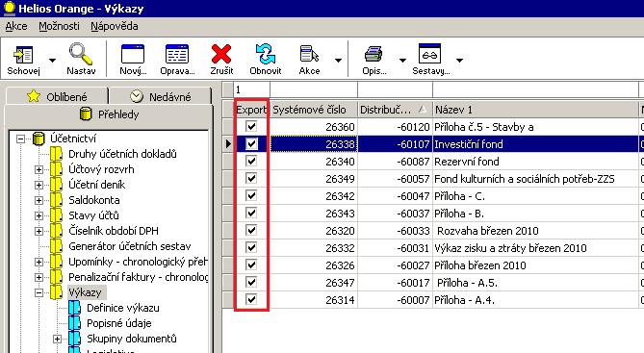Screen dimensions: 644x353
Task: Open dropdown arrow next to Opis
Action: tap(402, 61)
